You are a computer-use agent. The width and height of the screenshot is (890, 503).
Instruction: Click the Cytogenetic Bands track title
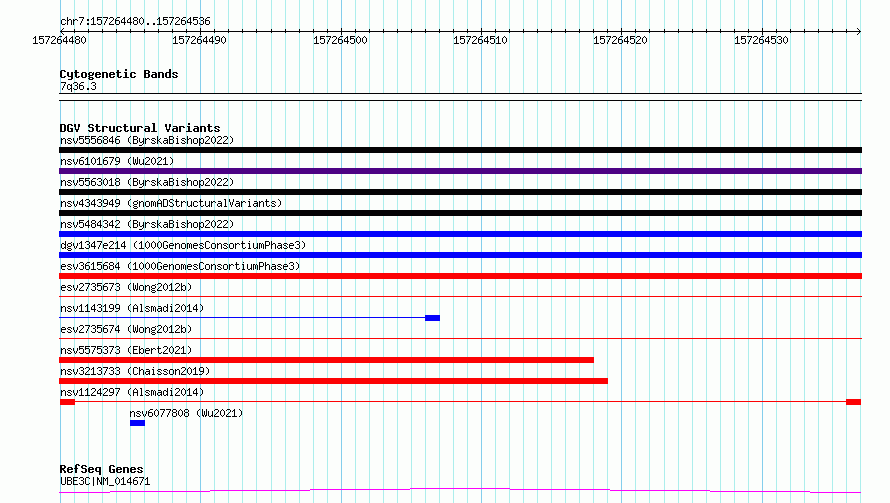coord(119,74)
